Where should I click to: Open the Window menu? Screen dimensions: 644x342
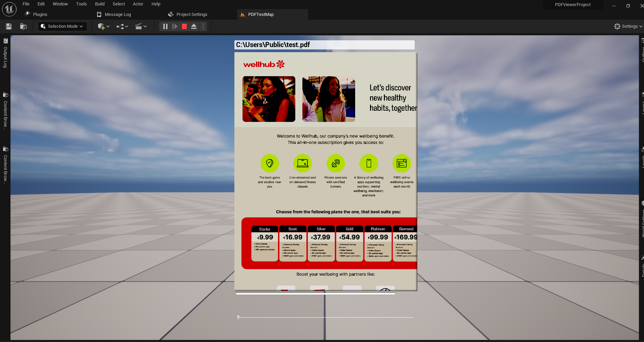[60, 4]
